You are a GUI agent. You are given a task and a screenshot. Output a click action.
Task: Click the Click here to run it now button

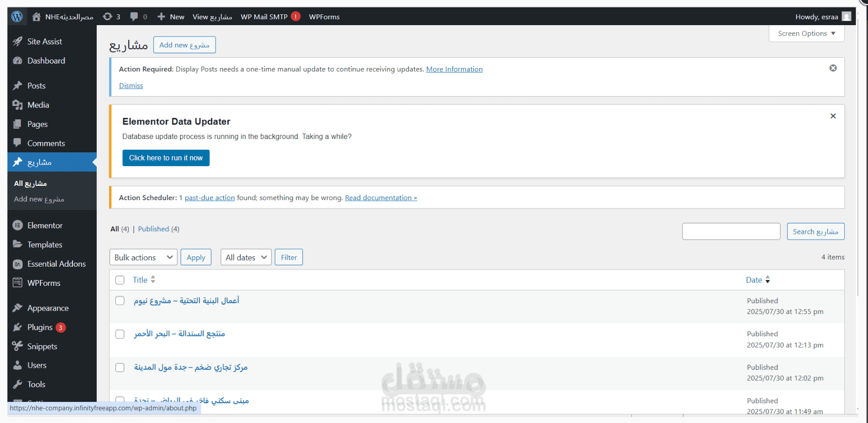coord(166,158)
